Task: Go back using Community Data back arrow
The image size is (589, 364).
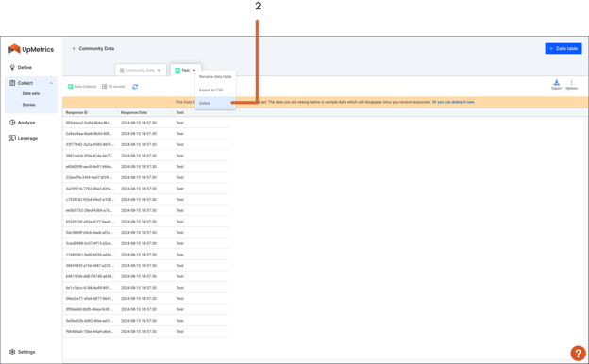Action: coord(74,48)
